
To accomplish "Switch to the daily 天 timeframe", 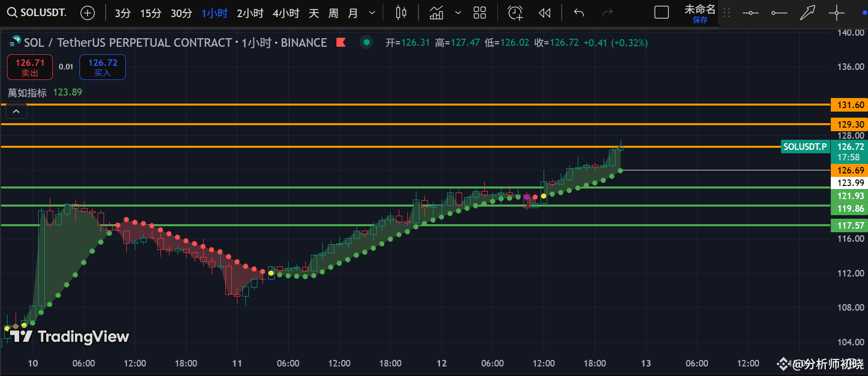I will 314,13.
